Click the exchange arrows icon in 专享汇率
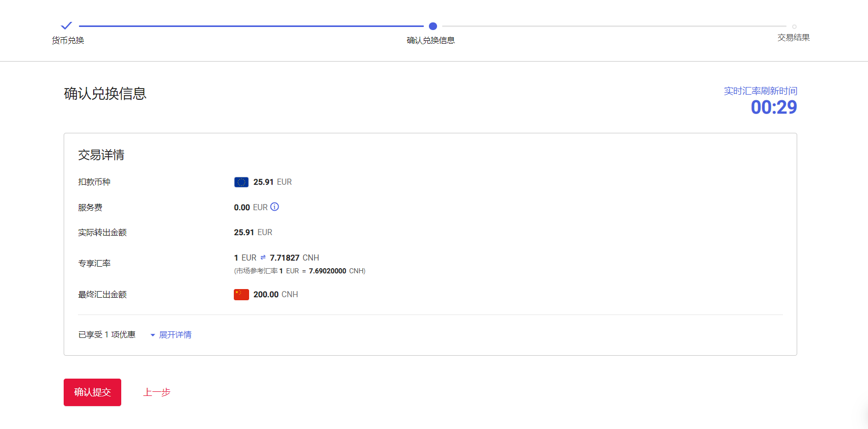Image resolution: width=868 pixels, height=429 pixels. [263, 258]
